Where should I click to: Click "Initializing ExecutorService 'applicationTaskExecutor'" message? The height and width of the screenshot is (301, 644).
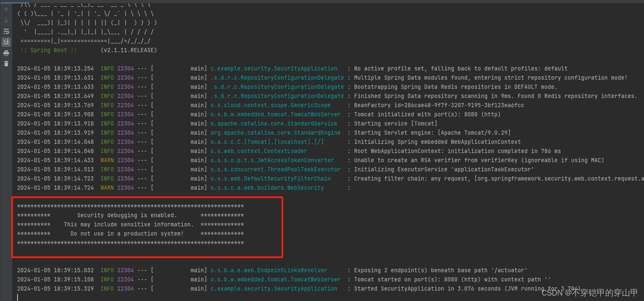(x=444, y=169)
